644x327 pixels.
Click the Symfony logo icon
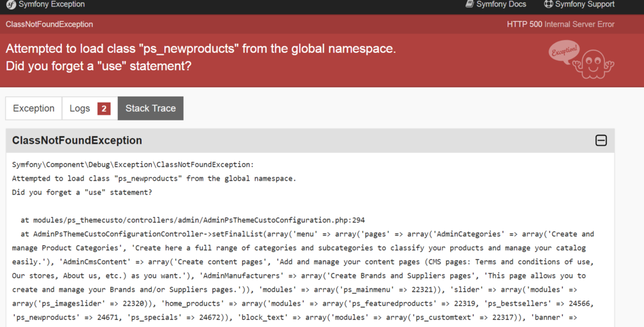coord(11,5)
